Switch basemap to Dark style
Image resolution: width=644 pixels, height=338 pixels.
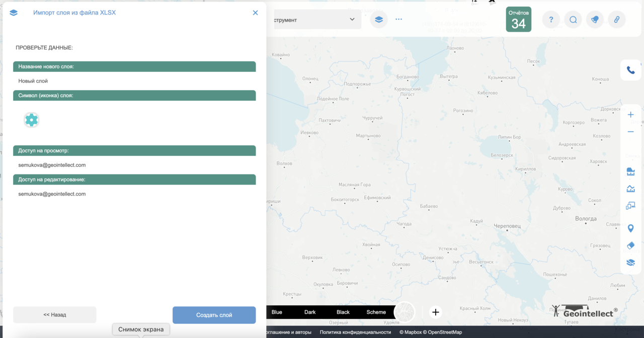pos(310,312)
